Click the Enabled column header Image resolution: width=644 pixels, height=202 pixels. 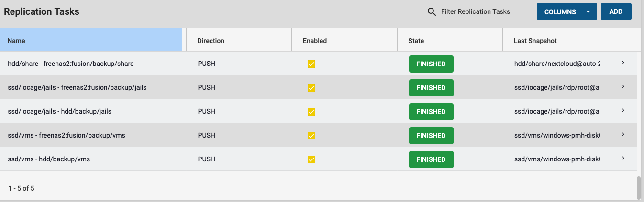(315, 41)
